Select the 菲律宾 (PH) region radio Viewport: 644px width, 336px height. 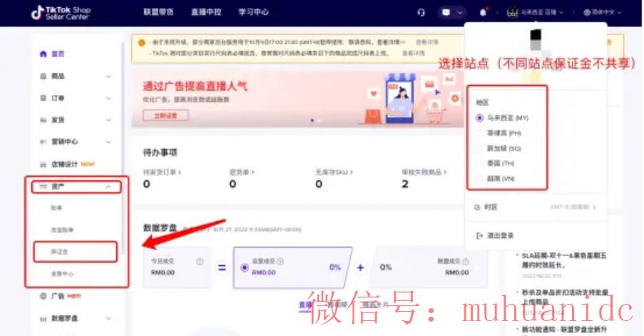click(x=479, y=133)
